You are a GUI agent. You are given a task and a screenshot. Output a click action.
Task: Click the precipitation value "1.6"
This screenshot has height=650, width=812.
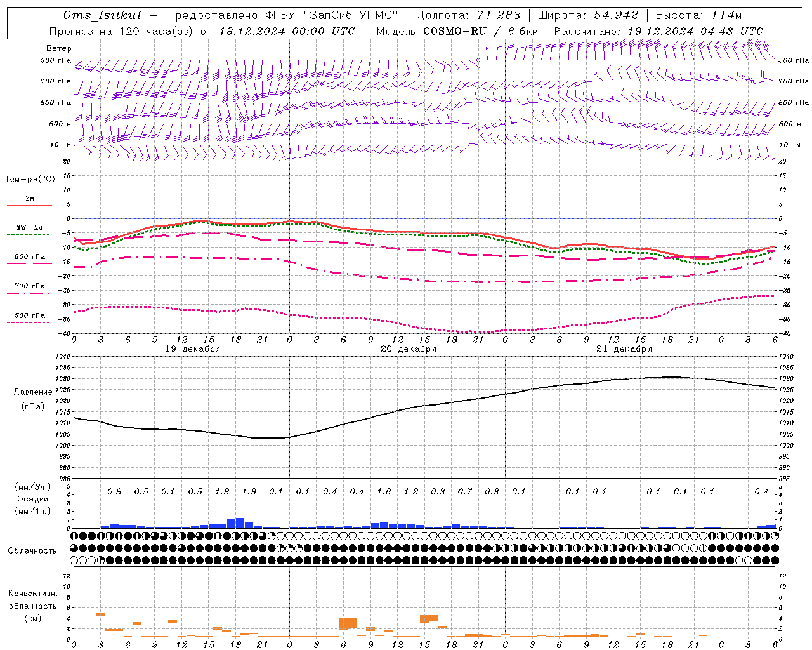click(384, 491)
